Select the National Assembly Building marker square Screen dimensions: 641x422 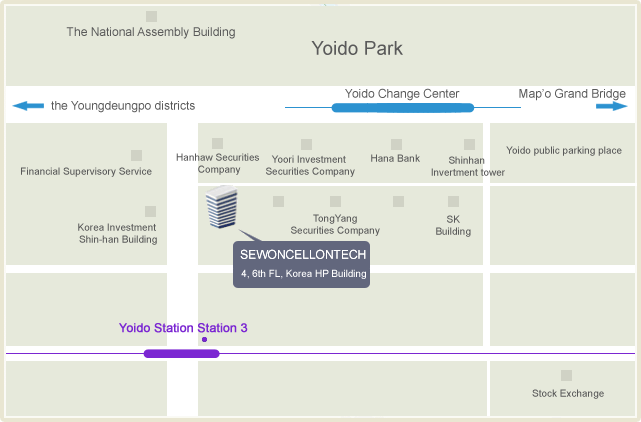tap(152, 16)
